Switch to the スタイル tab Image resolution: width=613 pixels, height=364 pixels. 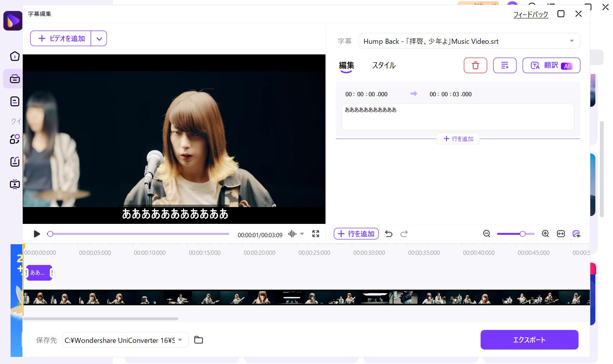pyautogui.click(x=383, y=65)
